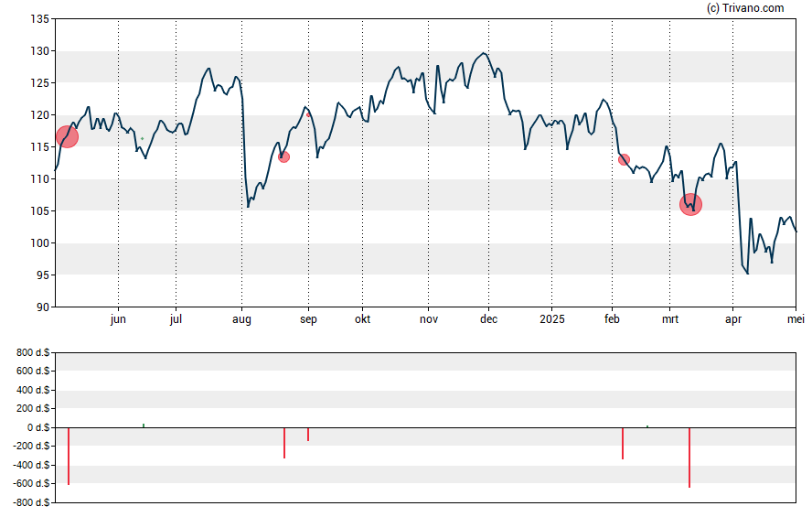
Task: Click the large red marker in mid-March near 106
Action: click(690, 205)
